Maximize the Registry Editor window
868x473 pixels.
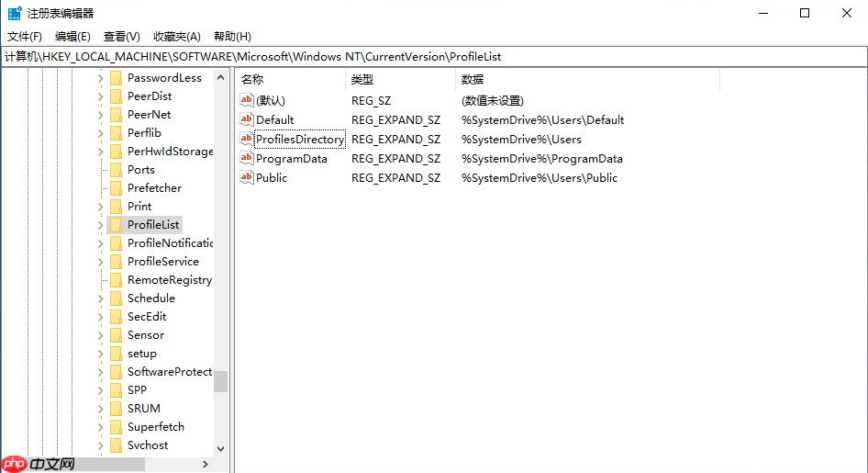[x=805, y=13]
